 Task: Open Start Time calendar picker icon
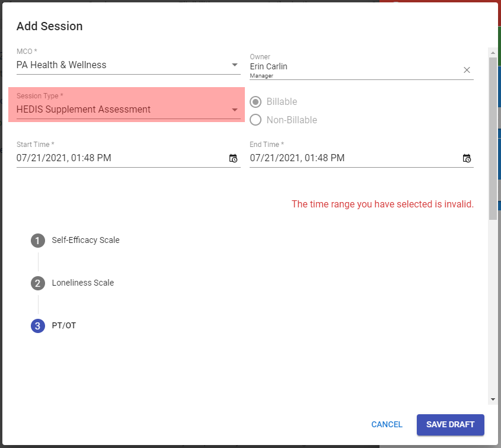(234, 158)
